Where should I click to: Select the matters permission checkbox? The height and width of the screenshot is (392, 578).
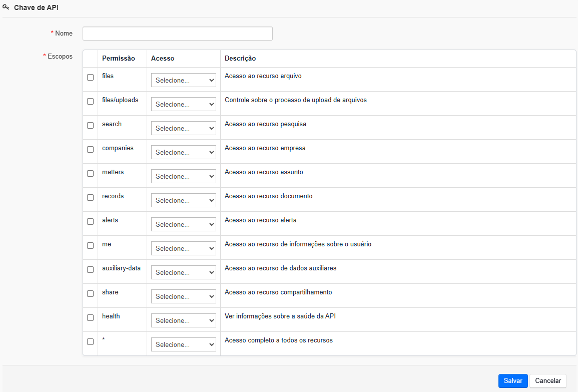click(x=90, y=173)
